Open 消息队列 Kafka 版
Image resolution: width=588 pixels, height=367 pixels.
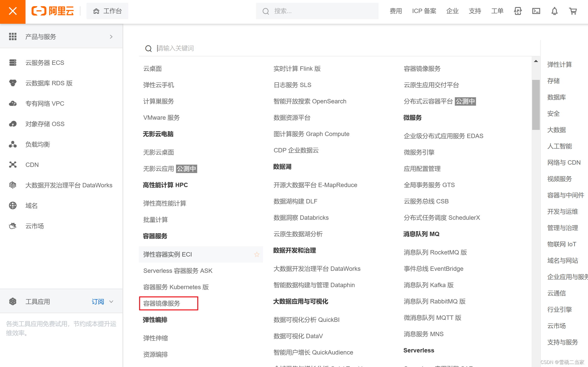click(429, 285)
